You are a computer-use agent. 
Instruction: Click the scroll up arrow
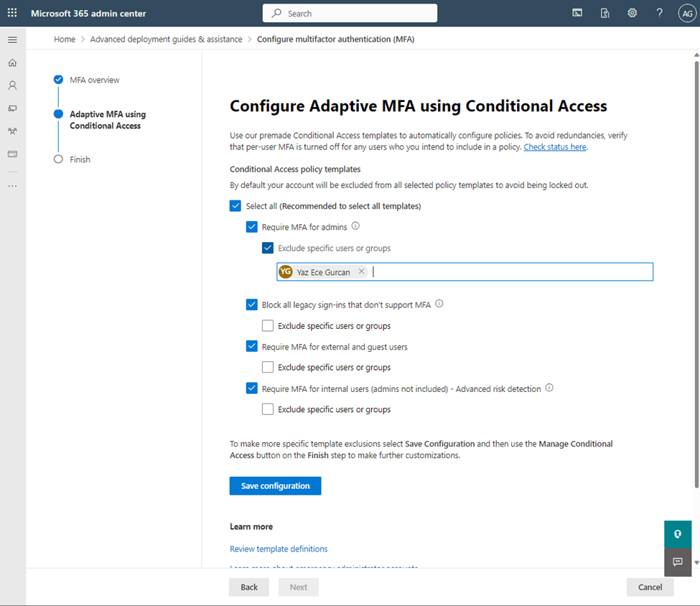click(x=696, y=55)
